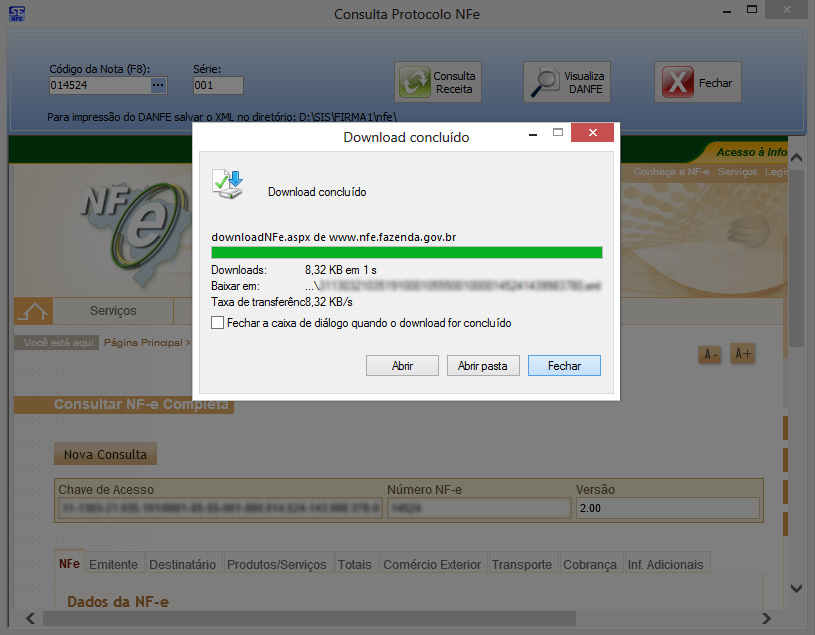
Task: Enable closing dialog when download completes
Action: 218,323
